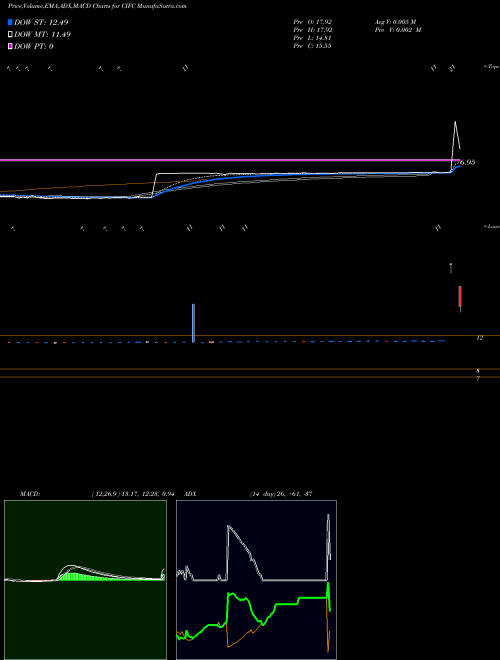
Task: Click the 'ADX' panel heading
Action: (x=191, y=494)
